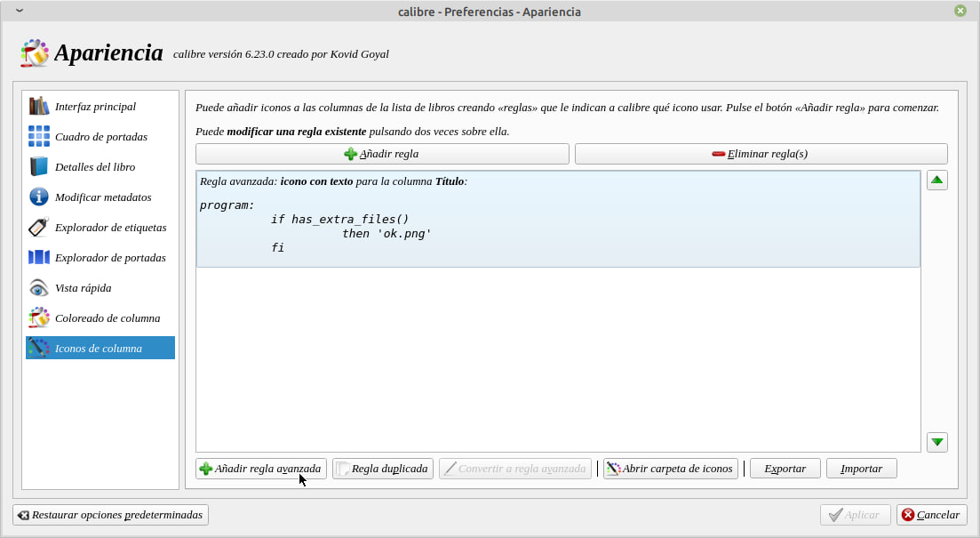Go to Interfaz principal section
The width and height of the screenshot is (980, 538).
[100, 107]
